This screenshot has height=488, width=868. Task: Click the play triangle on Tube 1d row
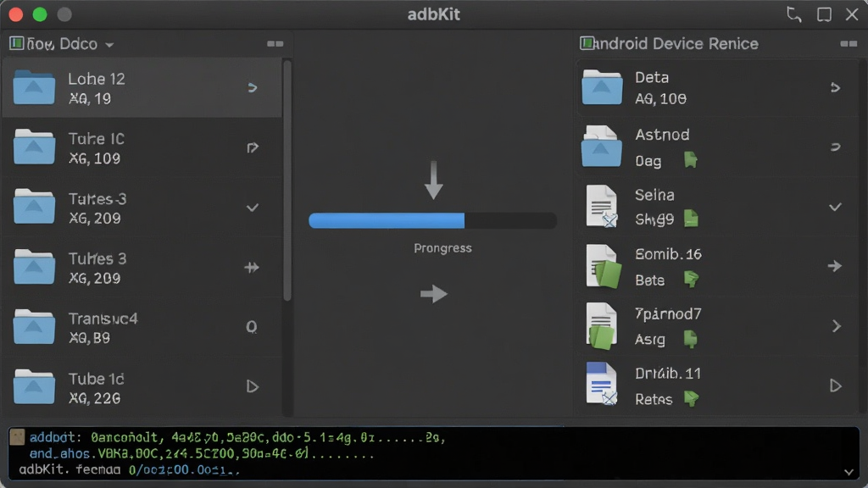pos(253,386)
